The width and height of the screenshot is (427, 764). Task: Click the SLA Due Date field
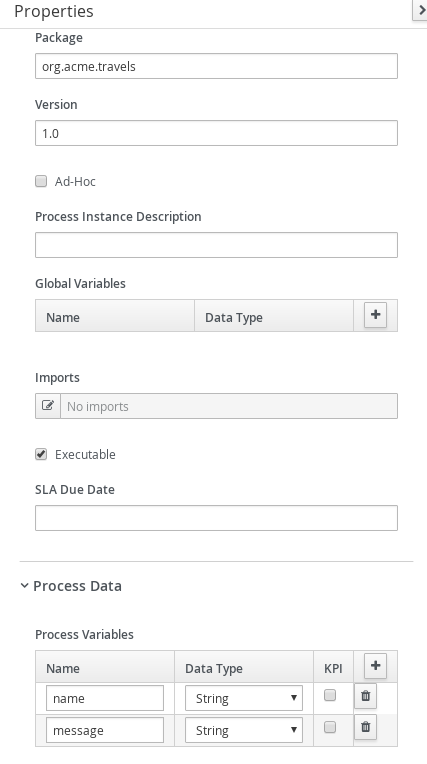[x=216, y=518]
